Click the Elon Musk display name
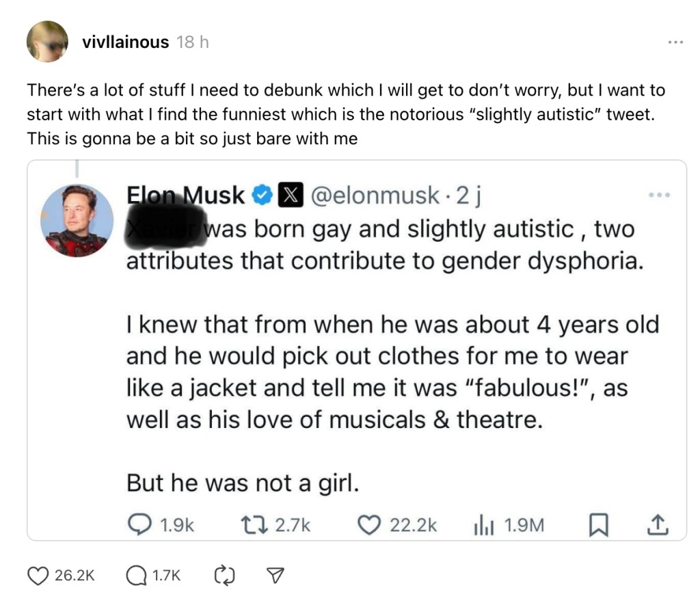 (x=186, y=195)
